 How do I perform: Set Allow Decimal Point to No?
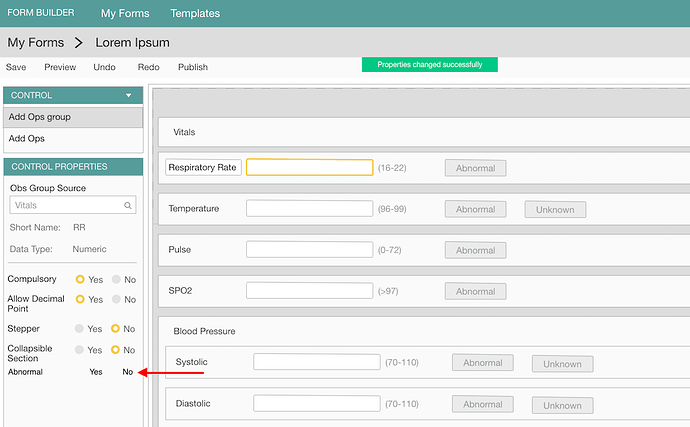point(116,299)
